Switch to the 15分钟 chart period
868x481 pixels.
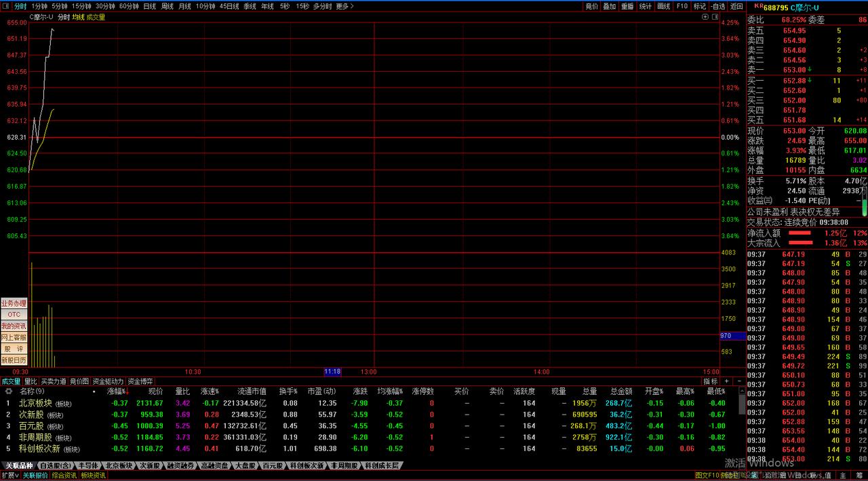click(81, 6)
